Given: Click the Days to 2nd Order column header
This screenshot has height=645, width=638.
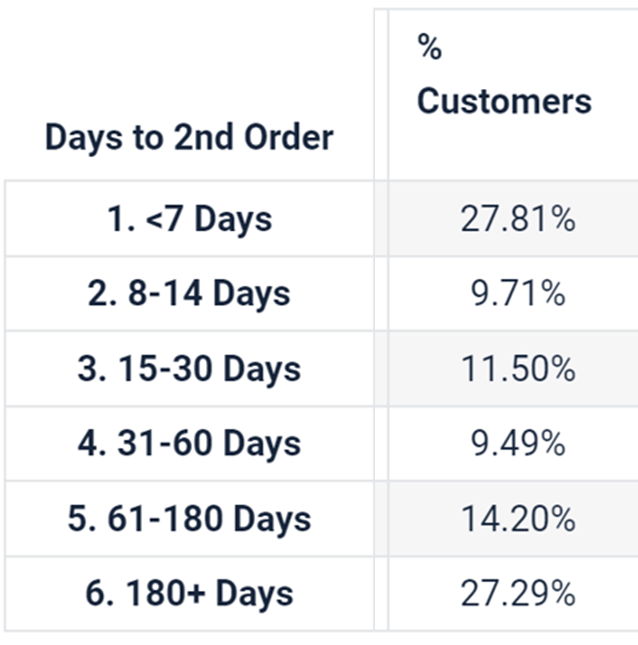Looking at the screenshot, I should click(x=189, y=137).
